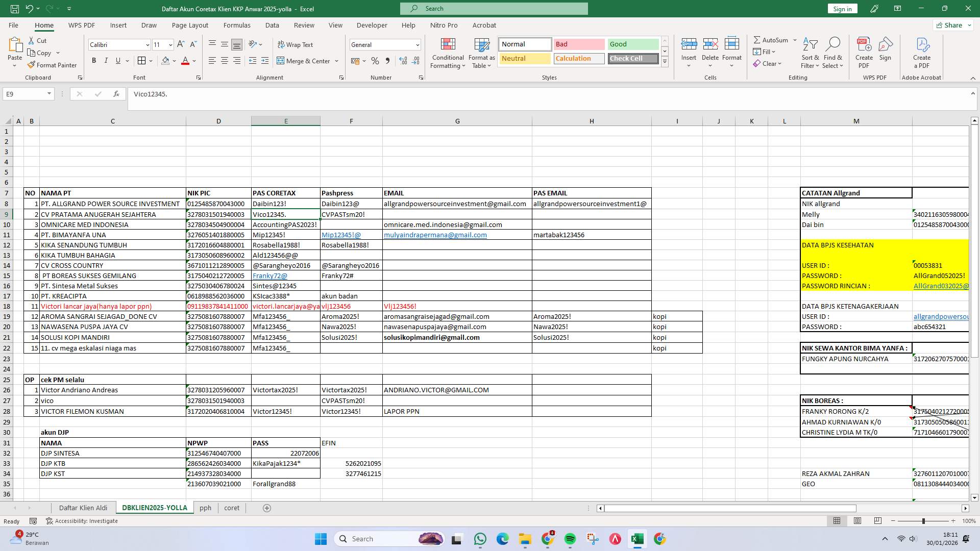Toggle italic formatting
Image resolution: width=980 pixels, height=551 pixels.
point(106,61)
